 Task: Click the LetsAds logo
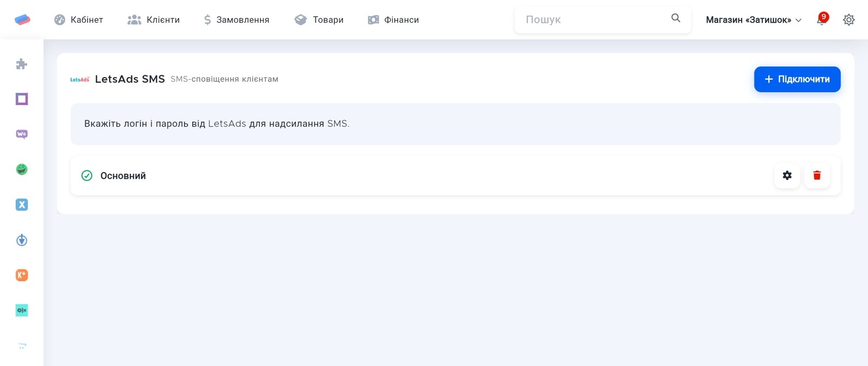pos(80,80)
